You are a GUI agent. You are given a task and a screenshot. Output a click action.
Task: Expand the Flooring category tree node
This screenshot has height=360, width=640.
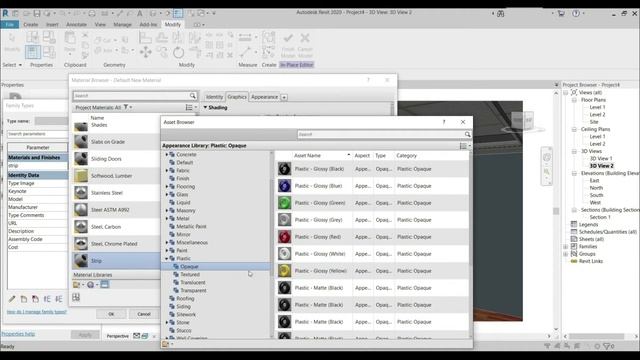[x=167, y=187]
